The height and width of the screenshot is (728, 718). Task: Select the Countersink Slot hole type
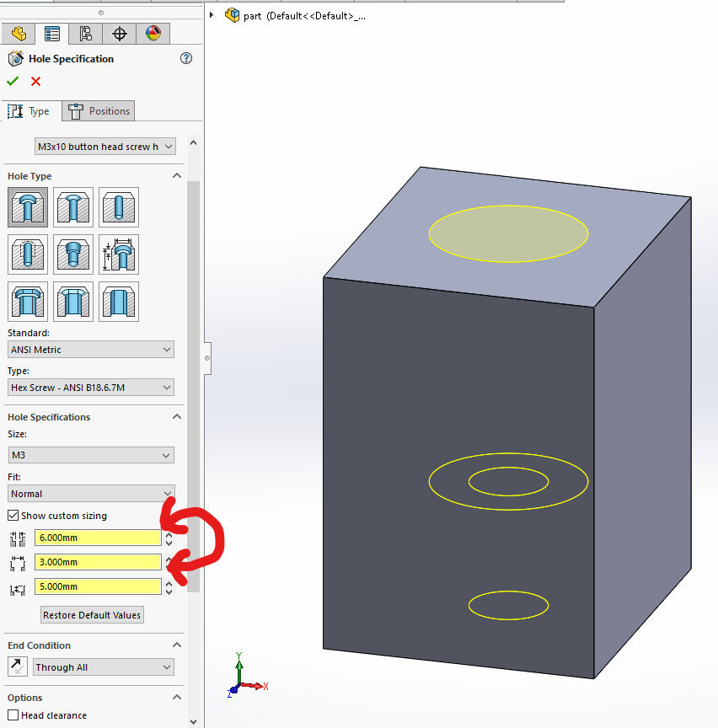73,302
